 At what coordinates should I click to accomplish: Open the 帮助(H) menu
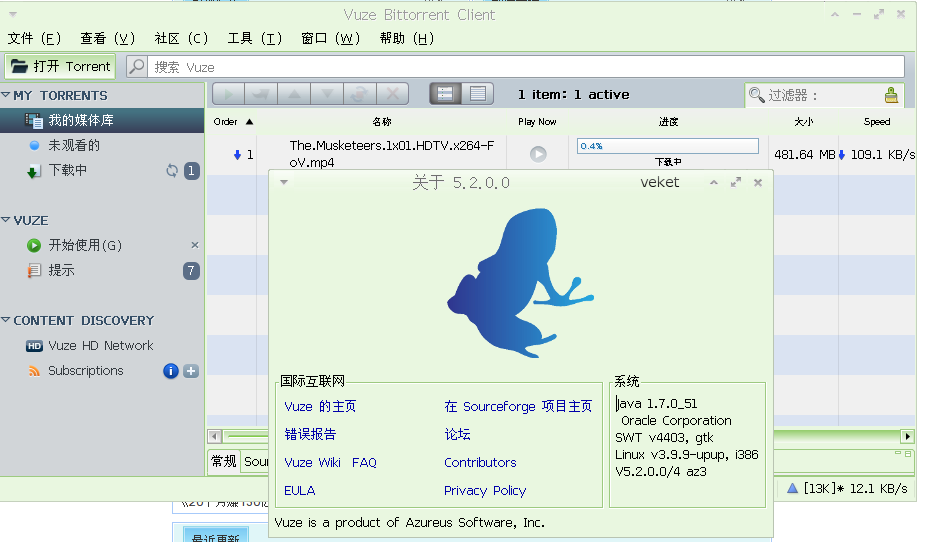[x=407, y=38]
